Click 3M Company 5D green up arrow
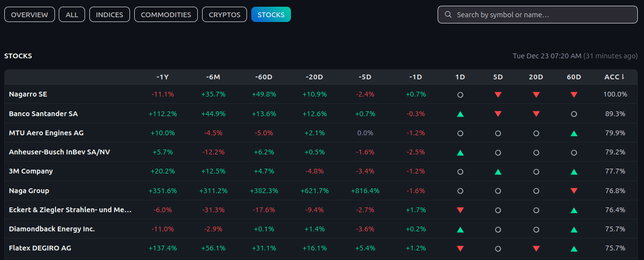 tap(498, 172)
